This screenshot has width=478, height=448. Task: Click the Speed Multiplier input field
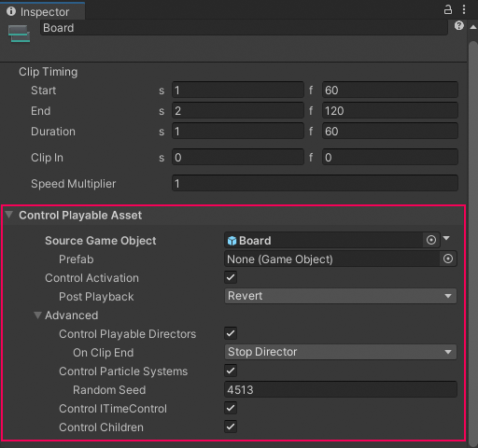(x=315, y=183)
